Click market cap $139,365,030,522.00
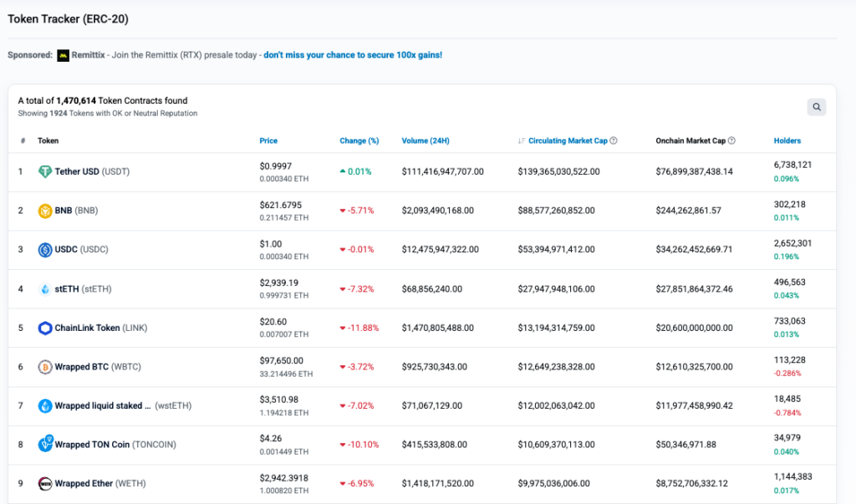 click(558, 171)
